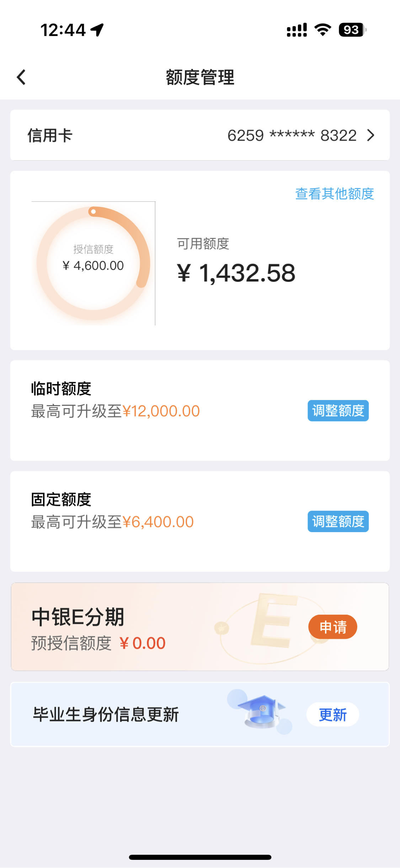The width and height of the screenshot is (400, 868).
Task: Open the credit card selector chevron
Action: [x=371, y=135]
